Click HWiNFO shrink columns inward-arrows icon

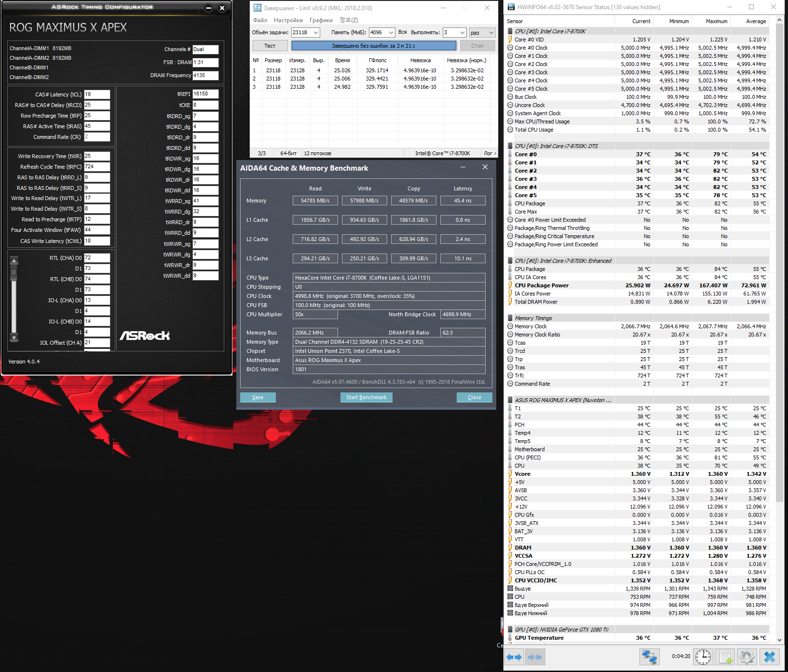point(535,657)
